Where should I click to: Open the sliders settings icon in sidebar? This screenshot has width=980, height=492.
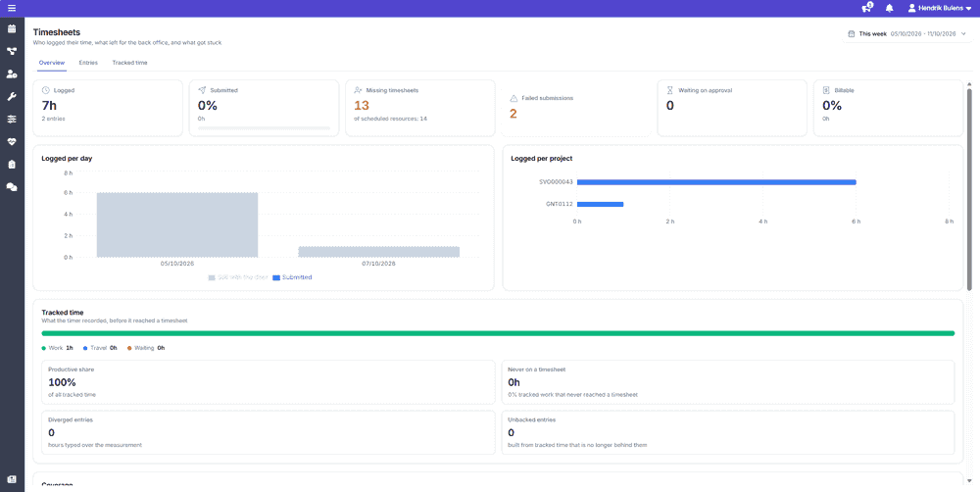(11, 119)
